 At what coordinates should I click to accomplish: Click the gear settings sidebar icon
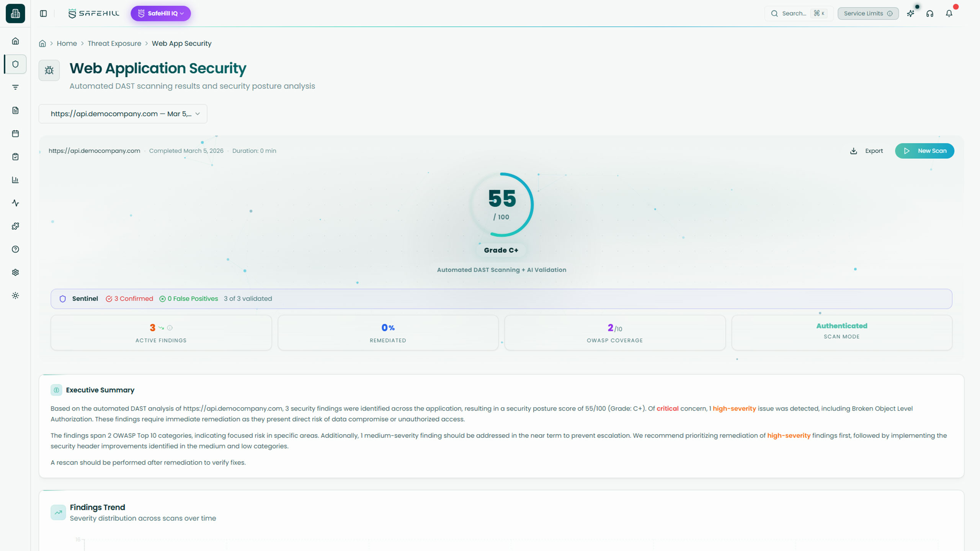15,272
